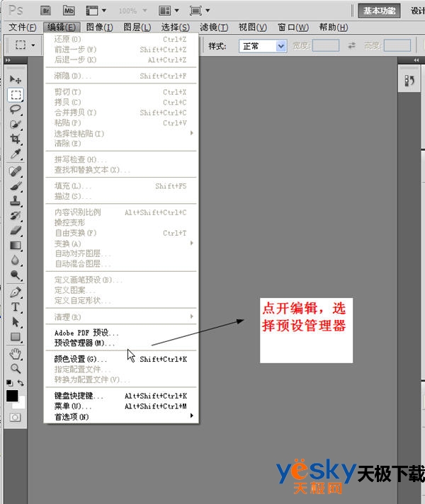
Task: Open the 文件(F) menu
Action: [22, 28]
